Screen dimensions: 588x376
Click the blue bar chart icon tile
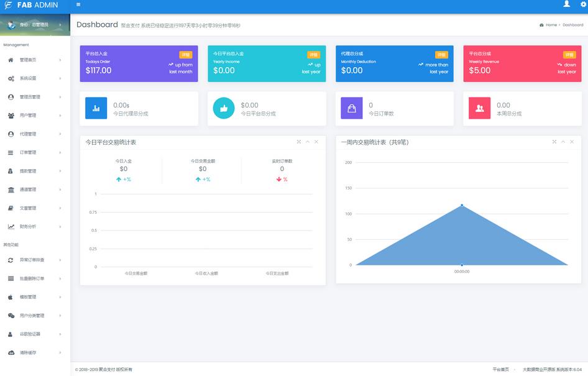click(96, 108)
